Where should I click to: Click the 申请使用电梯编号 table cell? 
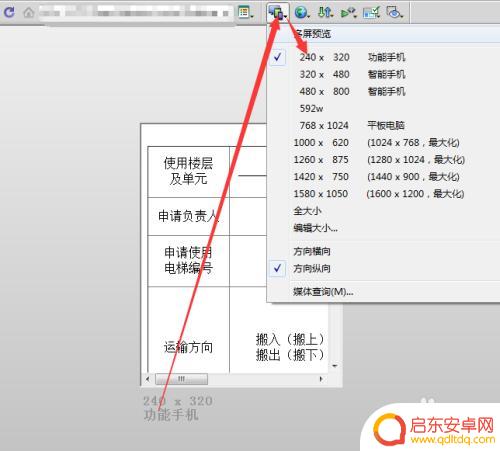pyautogui.click(x=189, y=261)
